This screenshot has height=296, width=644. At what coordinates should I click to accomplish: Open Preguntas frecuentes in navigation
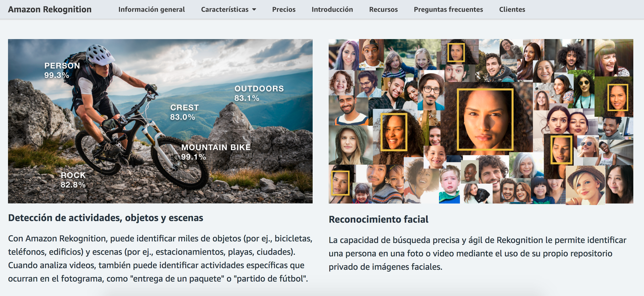click(448, 9)
